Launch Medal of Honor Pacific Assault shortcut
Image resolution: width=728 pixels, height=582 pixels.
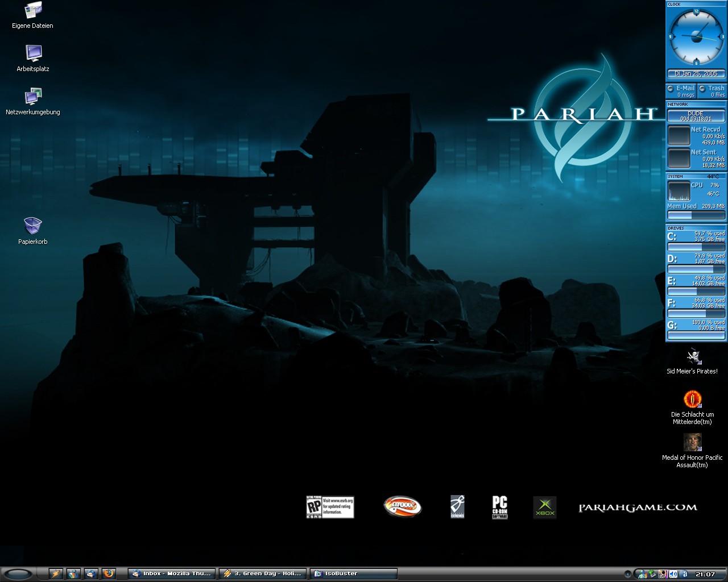692,451
